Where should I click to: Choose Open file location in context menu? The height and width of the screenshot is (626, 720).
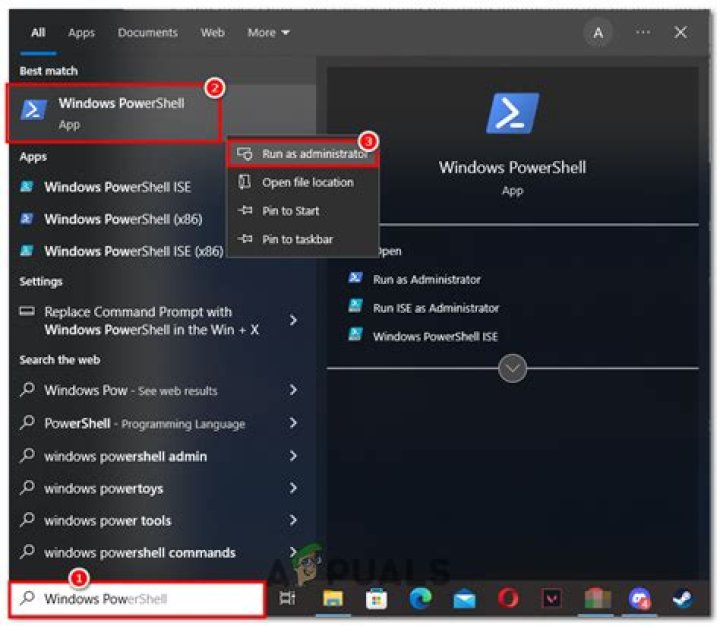click(303, 182)
